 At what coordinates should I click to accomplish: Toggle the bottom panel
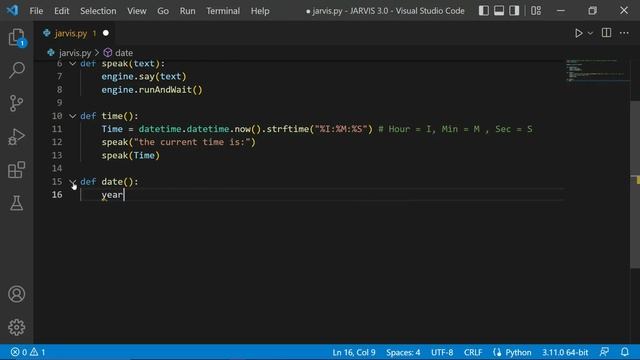pos(499,11)
